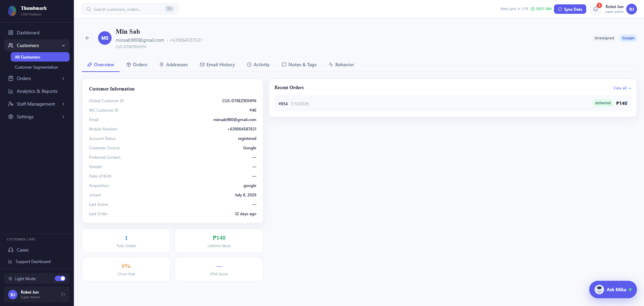Click the Orders bag icon in the sidebar
The image size is (644, 306).
(x=11, y=78)
